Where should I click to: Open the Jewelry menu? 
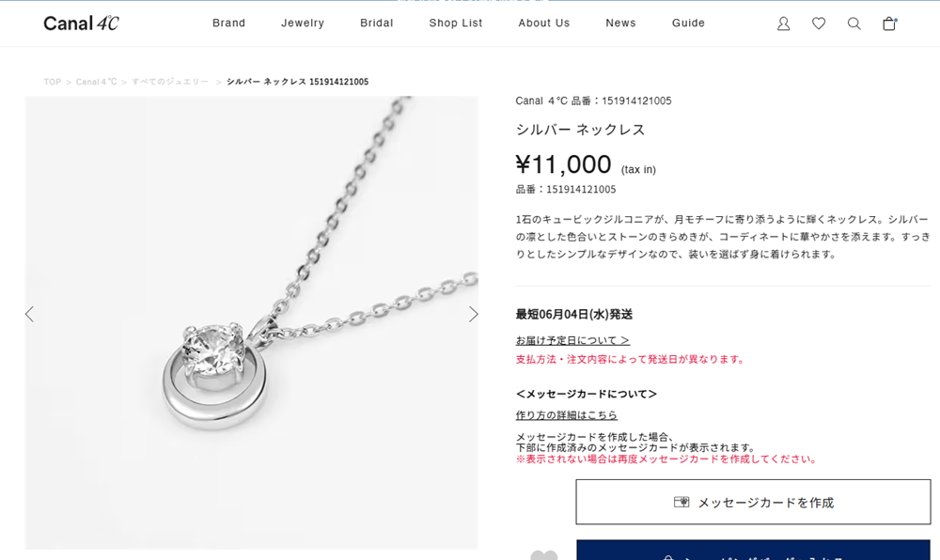303,23
